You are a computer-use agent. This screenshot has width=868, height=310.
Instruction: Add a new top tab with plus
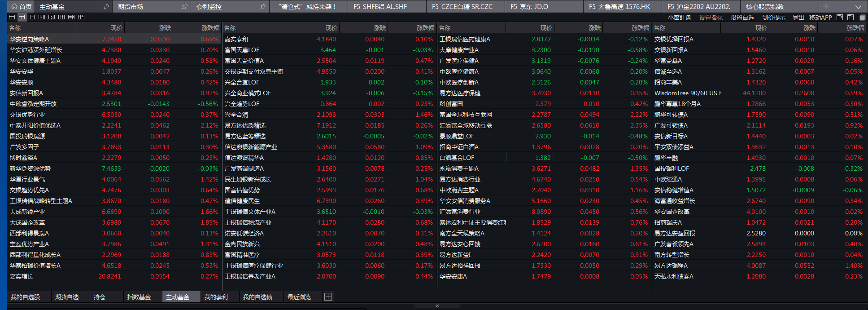pos(826,6)
